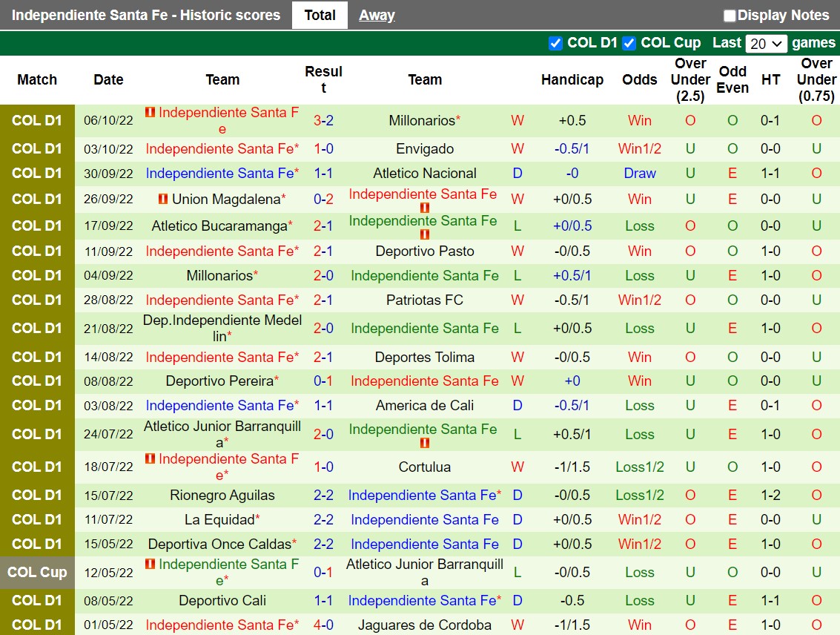Open the Deportivo Cali team link
Image resolution: width=840 pixels, height=635 pixels.
point(222,601)
